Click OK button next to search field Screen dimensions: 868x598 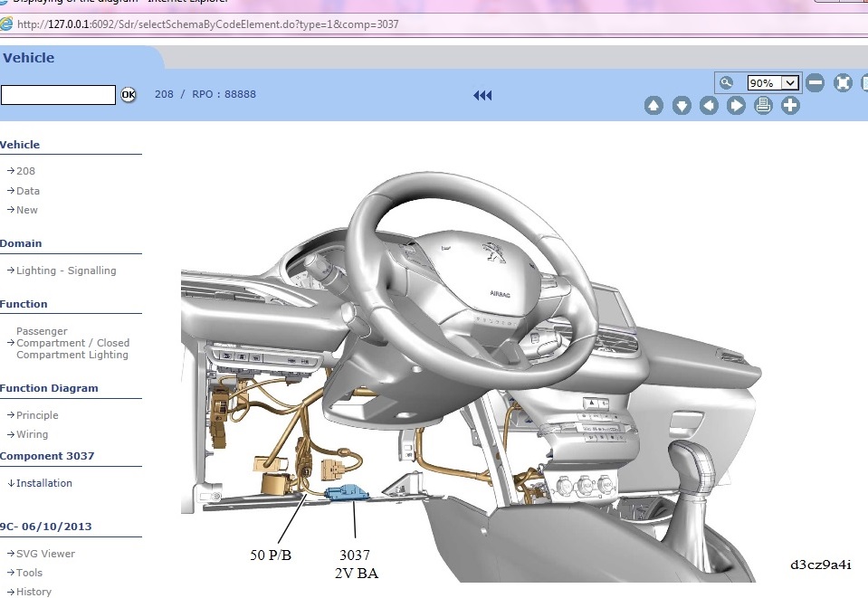click(x=129, y=95)
